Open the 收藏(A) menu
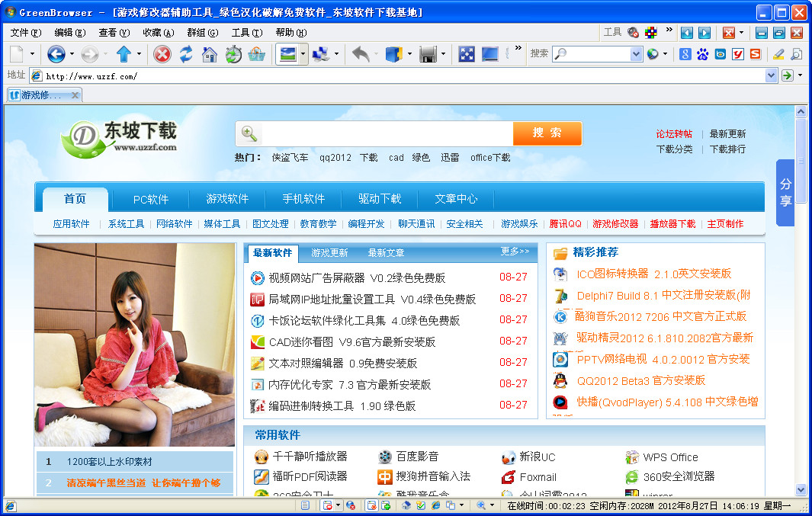The height and width of the screenshot is (516, 812). tap(159, 33)
